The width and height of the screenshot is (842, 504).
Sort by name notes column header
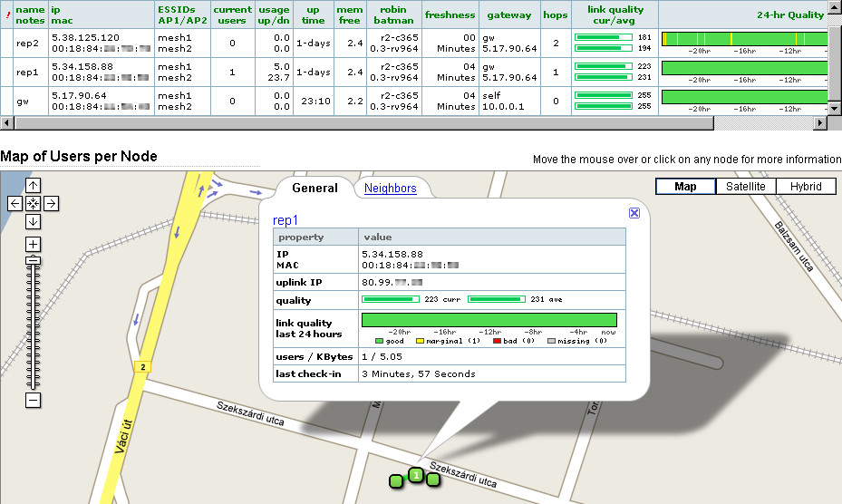point(30,15)
